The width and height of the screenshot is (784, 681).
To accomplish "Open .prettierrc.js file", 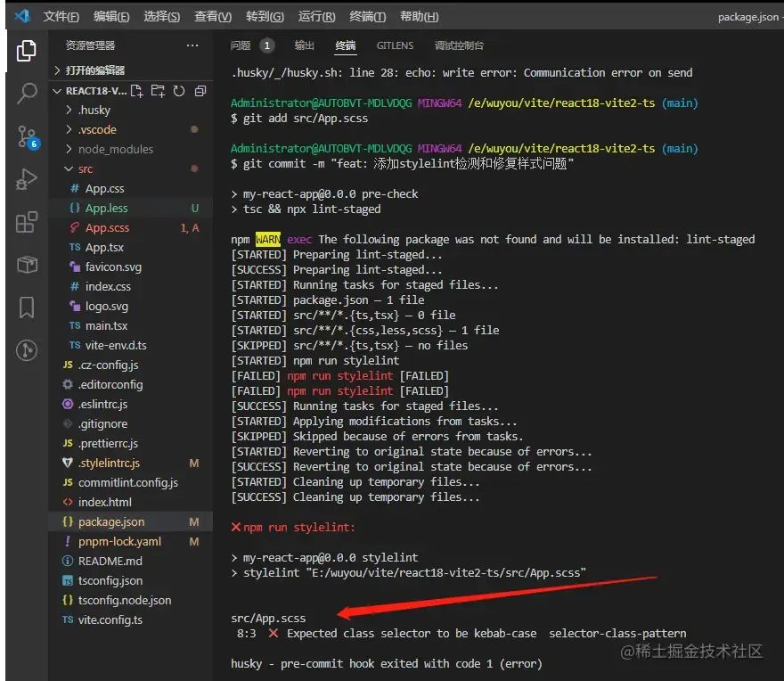I will (x=131, y=443).
